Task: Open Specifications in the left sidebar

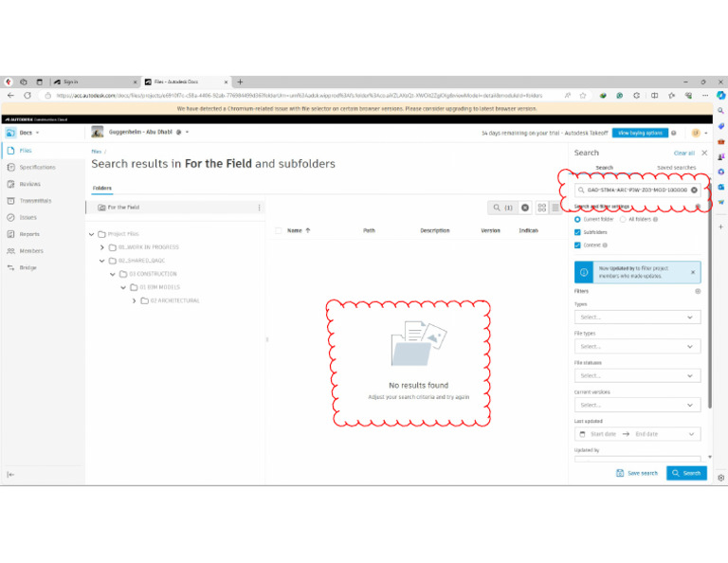Action: coord(37,167)
